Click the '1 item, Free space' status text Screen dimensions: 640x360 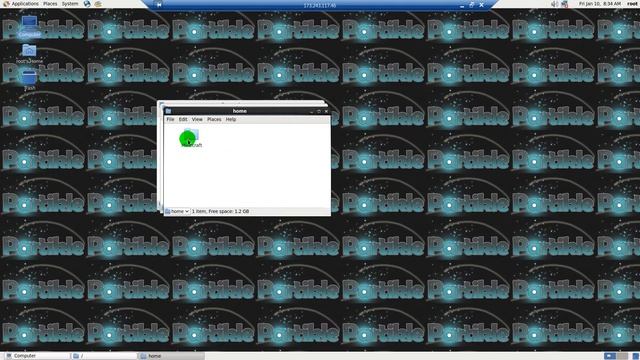click(220, 211)
